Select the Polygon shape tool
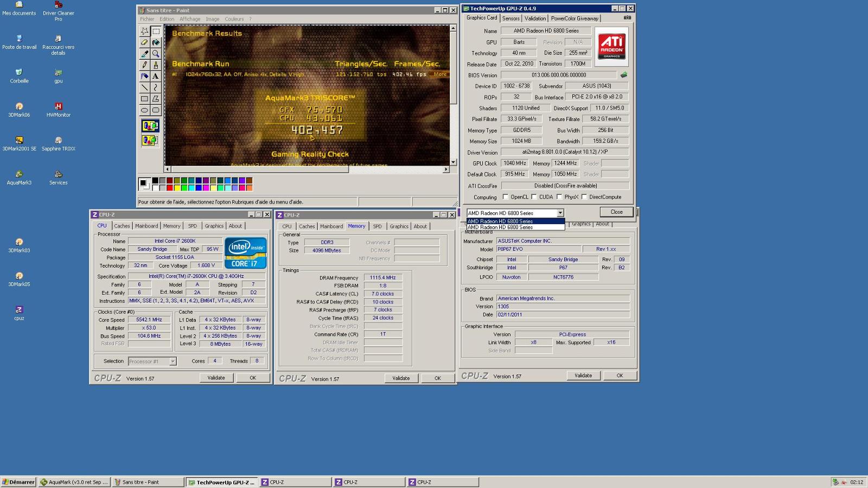868x488 pixels. pyautogui.click(x=156, y=99)
